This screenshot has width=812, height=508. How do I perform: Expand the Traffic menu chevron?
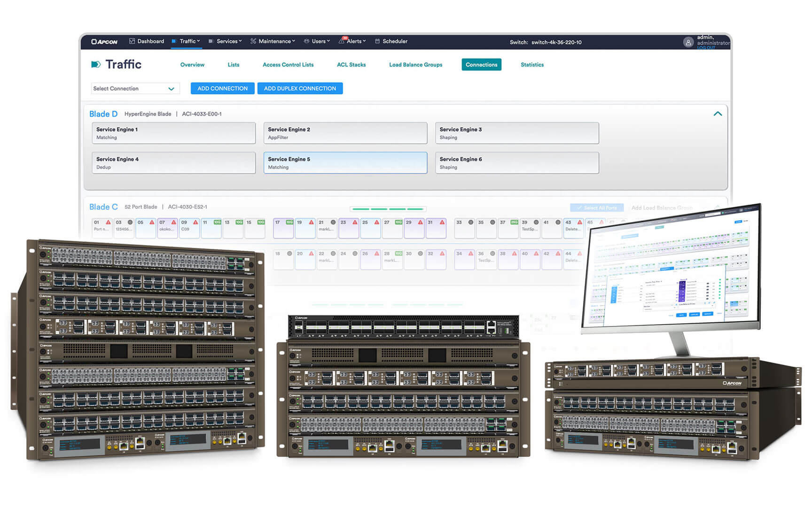coord(198,41)
